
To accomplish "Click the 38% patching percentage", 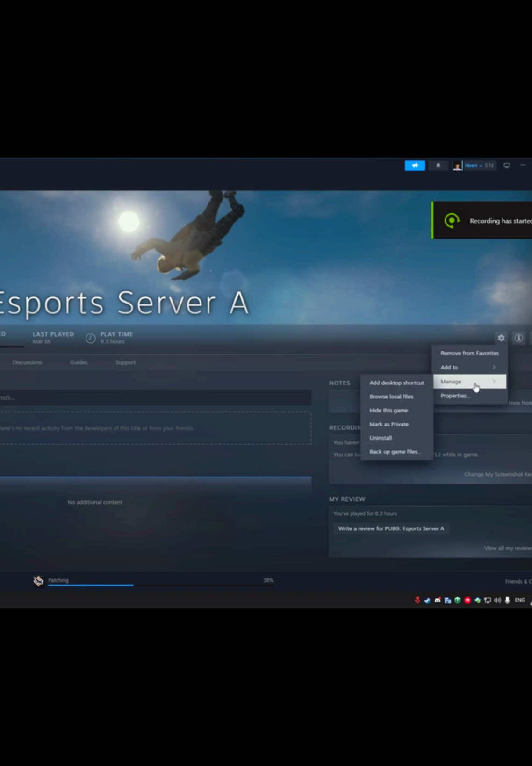I will pos(268,580).
